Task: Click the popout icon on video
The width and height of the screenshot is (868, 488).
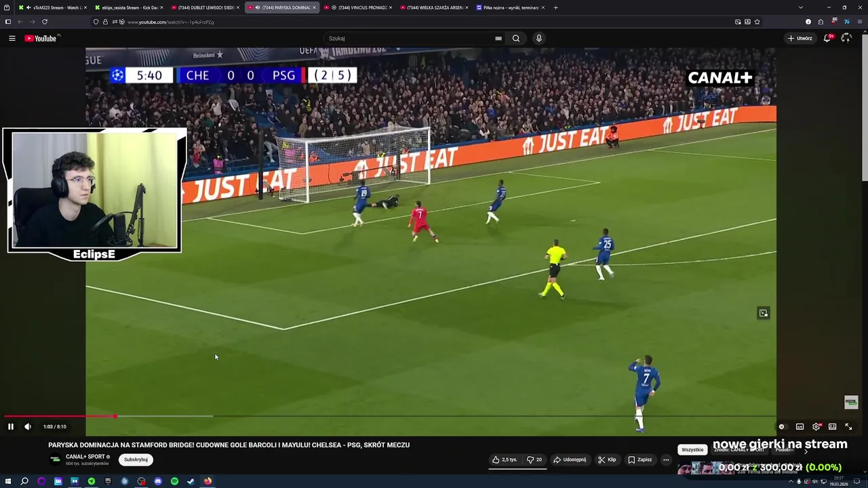Action: (764, 313)
